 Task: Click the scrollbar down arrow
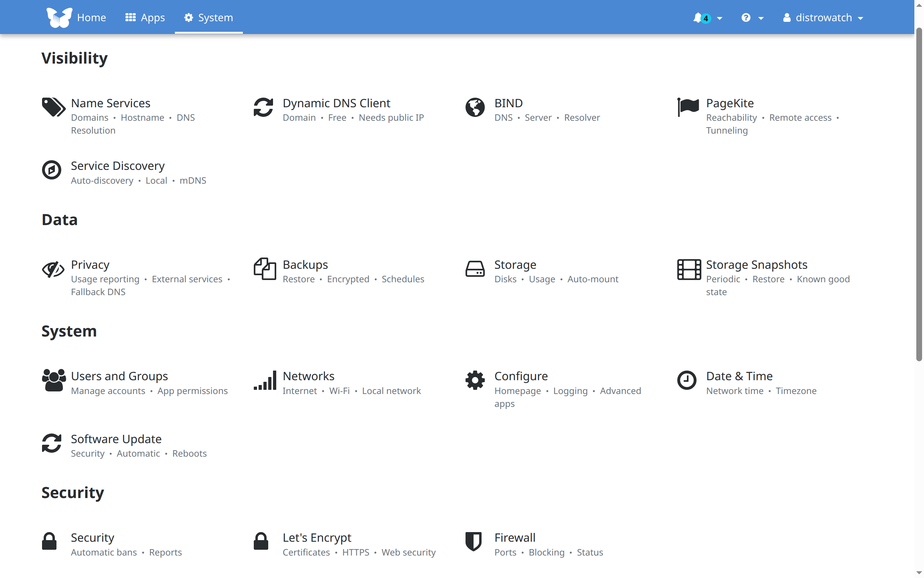[919, 572]
